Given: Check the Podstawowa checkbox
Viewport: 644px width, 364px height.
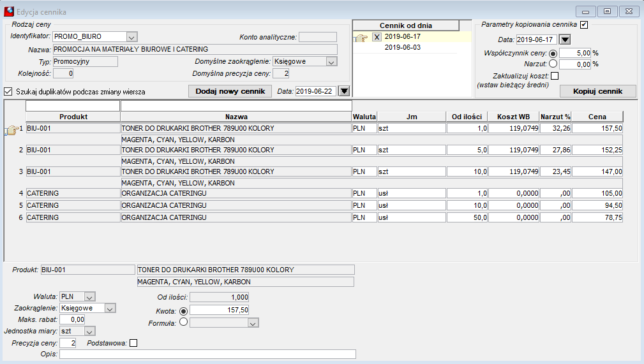Looking at the screenshot, I should (133, 343).
